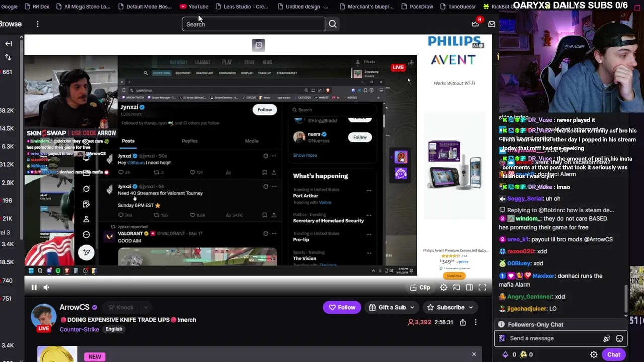This screenshot has height=362, width=644.
Task: Collapse the left sidebar arrow icon
Action: [x=8, y=44]
